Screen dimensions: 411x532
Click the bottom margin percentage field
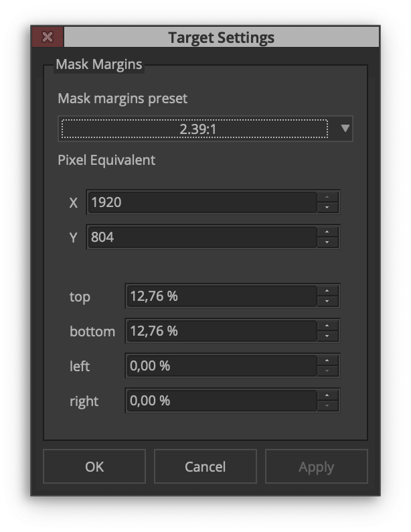(220, 331)
